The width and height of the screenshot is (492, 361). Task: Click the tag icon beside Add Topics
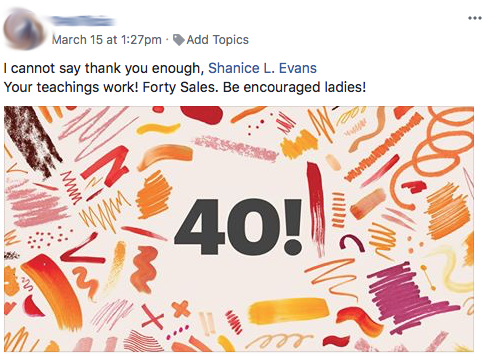point(179,40)
